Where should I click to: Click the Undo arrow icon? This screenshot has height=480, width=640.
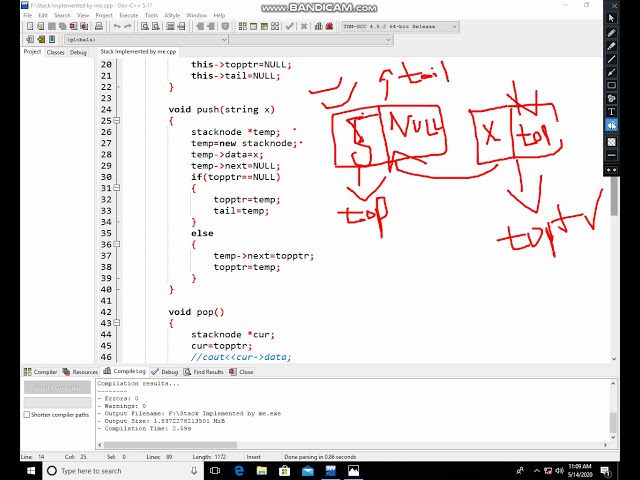(117, 27)
